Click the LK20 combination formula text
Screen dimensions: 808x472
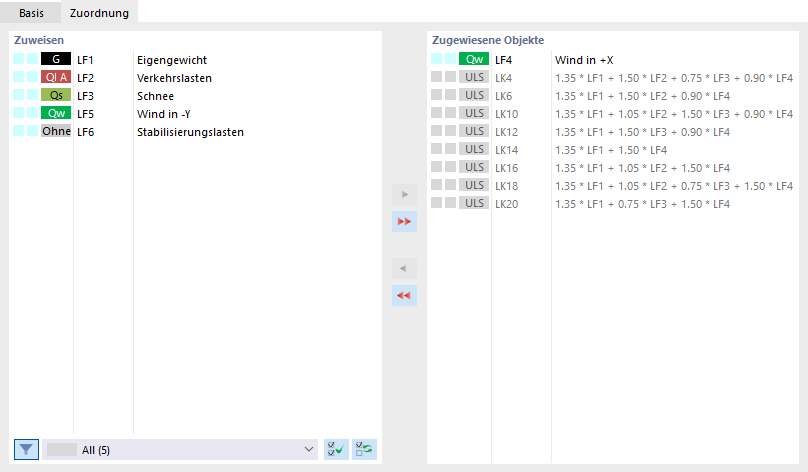[642, 205]
